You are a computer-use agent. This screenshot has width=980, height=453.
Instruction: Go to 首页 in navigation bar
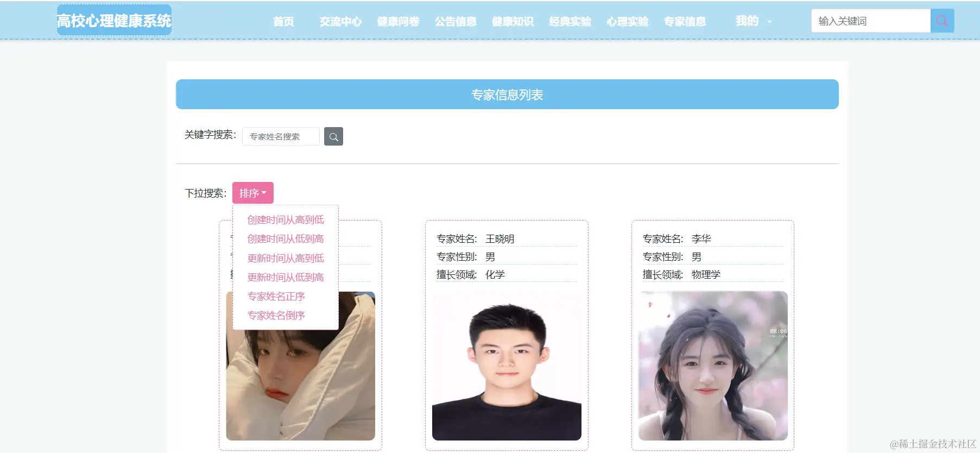coord(283,22)
